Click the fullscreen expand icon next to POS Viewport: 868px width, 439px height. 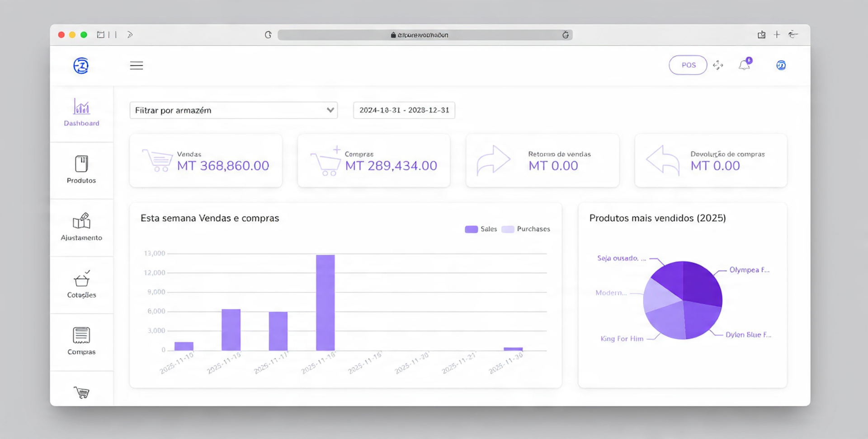click(718, 65)
